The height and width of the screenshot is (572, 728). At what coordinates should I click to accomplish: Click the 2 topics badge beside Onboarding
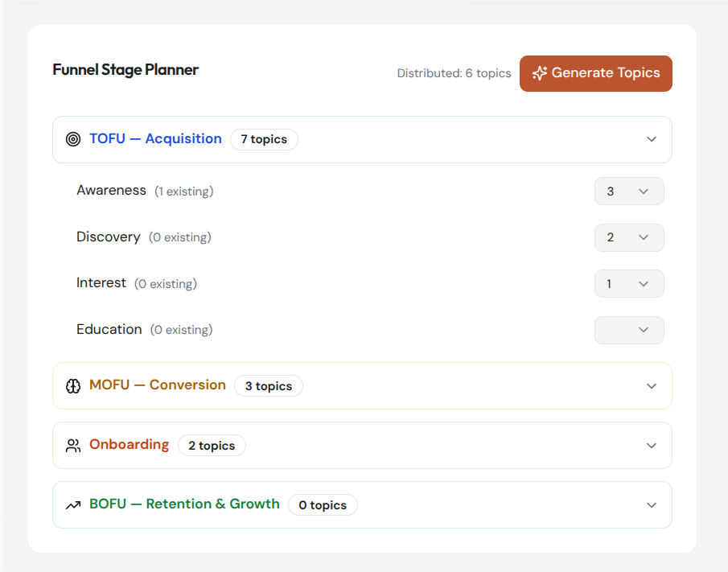tap(212, 445)
